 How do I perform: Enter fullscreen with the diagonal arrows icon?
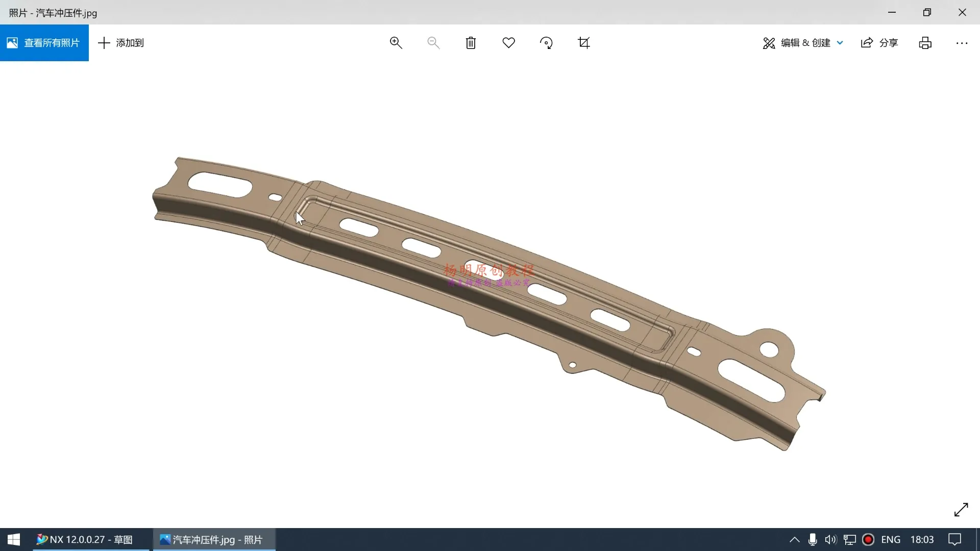coord(961,509)
